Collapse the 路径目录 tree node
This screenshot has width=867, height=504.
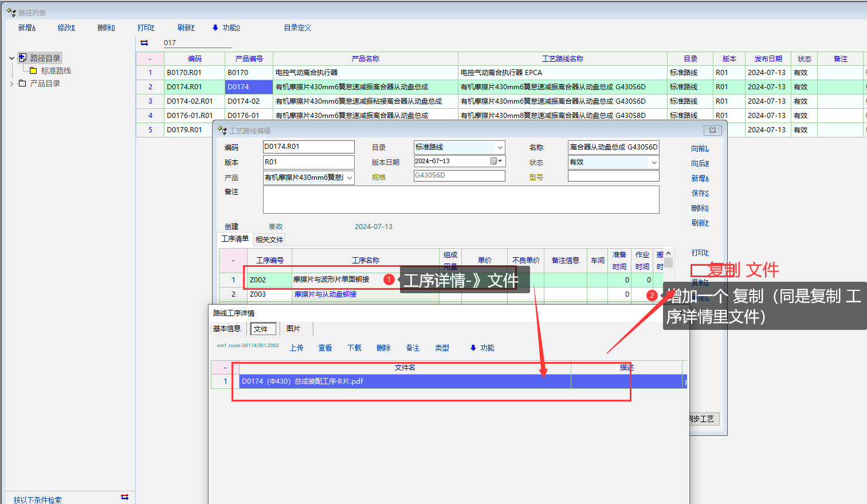11,58
